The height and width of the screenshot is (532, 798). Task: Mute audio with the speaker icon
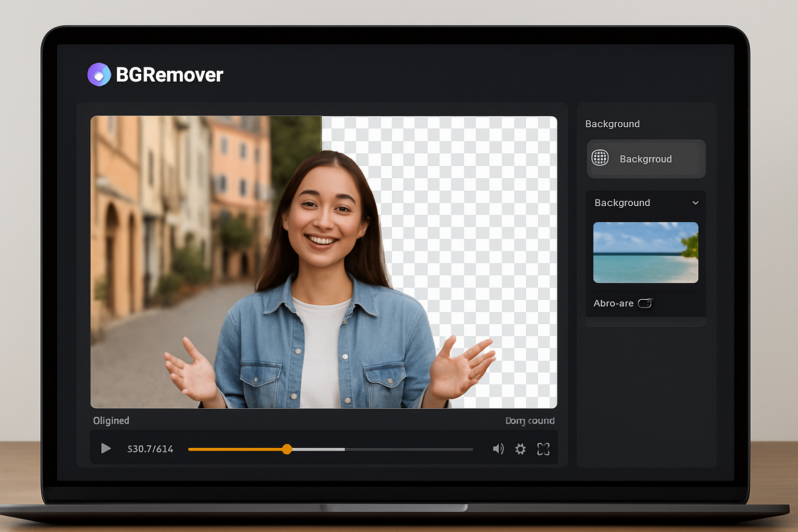(x=498, y=449)
